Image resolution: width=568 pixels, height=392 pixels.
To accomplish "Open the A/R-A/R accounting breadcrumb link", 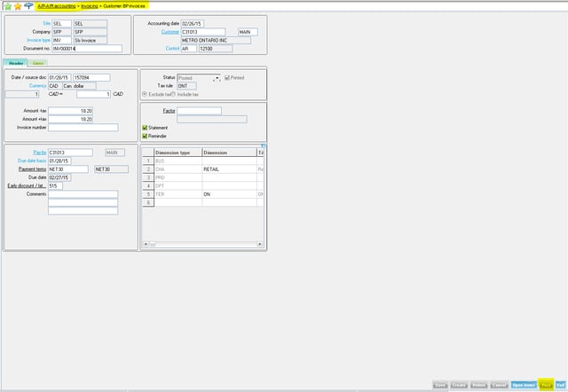I will pyautogui.click(x=59, y=5).
